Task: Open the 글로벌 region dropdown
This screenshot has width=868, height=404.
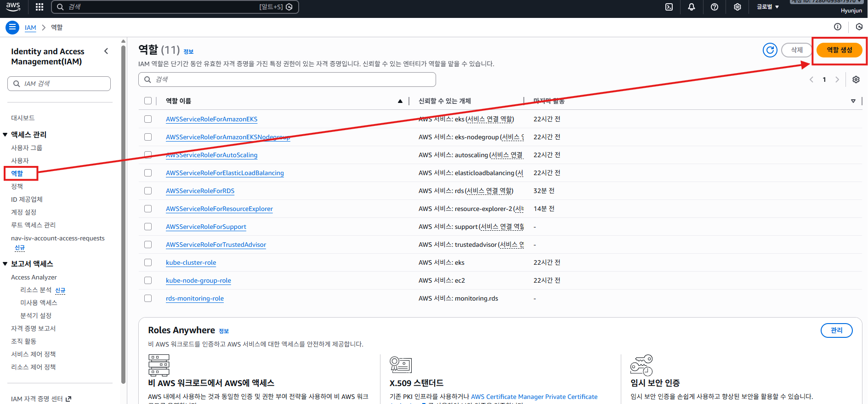Action: [x=767, y=7]
